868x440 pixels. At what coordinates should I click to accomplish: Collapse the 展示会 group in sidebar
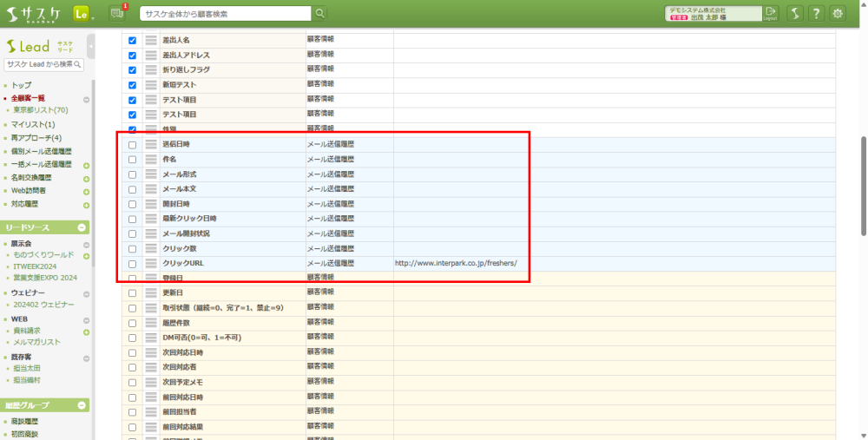(x=86, y=244)
